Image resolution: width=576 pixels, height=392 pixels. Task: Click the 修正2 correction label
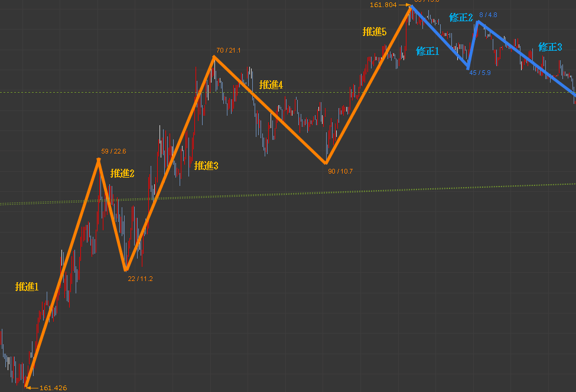pos(461,17)
